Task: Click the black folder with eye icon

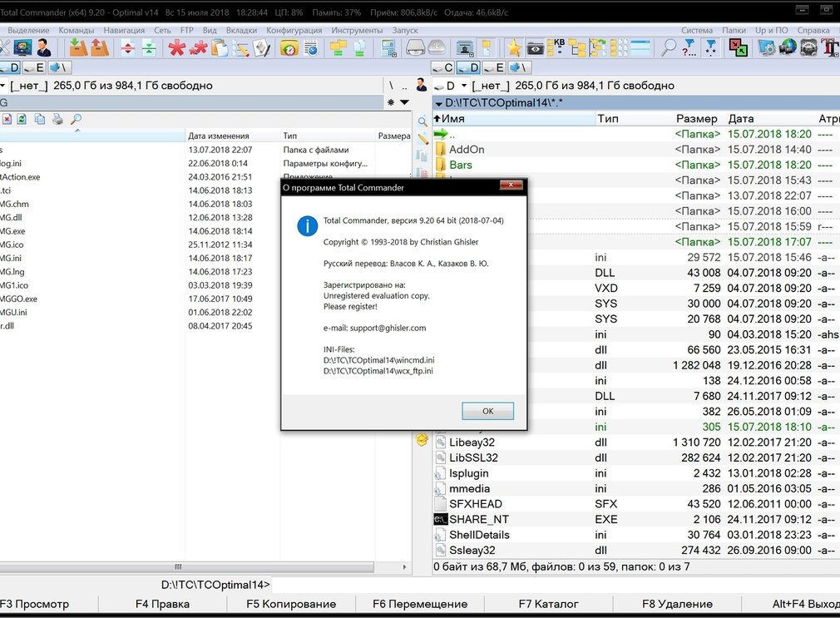Action: tap(535, 48)
